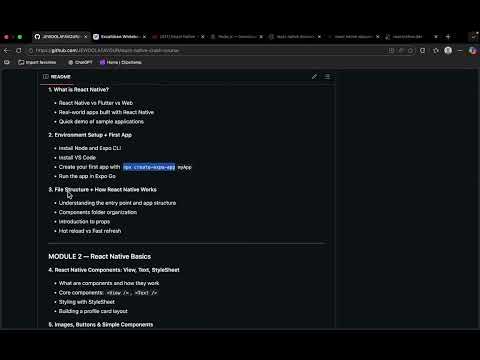The image size is (480, 360).
Task: Close the Node.js Download tab
Action: (261, 37)
